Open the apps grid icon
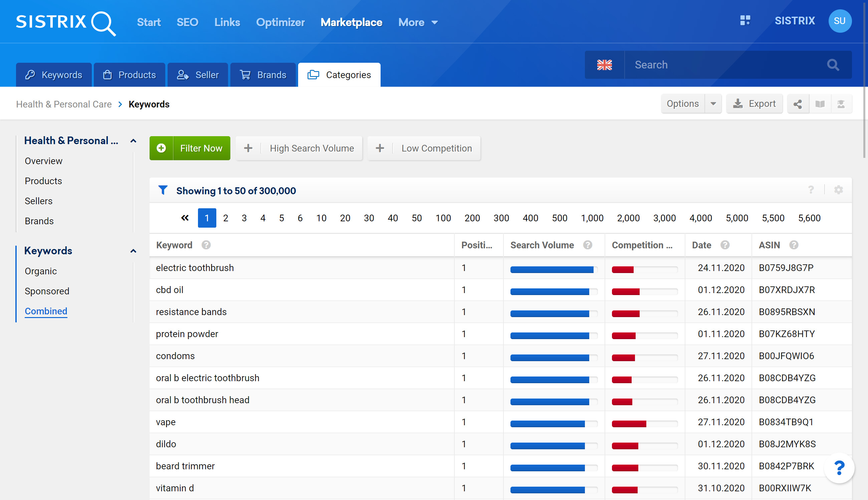Screen dimensions: 868x500 (x=745, y=21)
